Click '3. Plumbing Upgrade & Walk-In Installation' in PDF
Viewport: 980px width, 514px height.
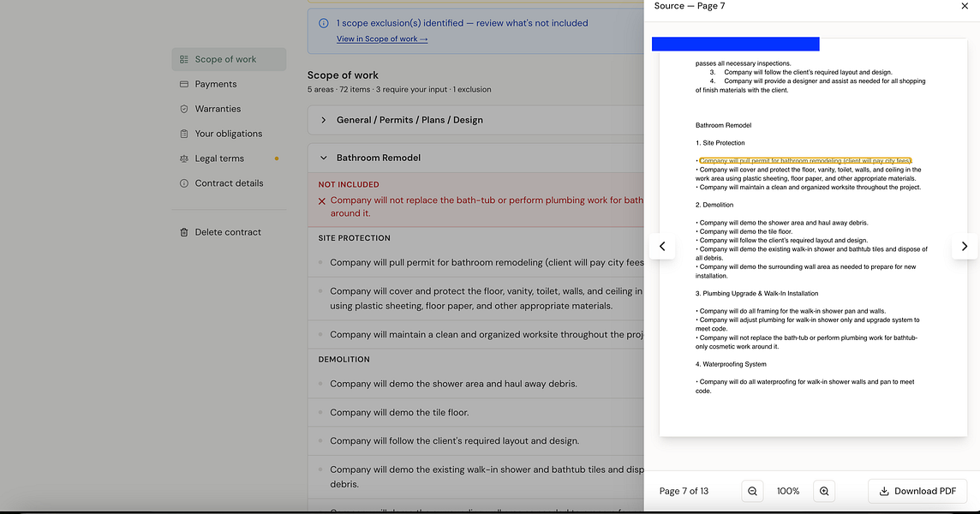point(757,293)
